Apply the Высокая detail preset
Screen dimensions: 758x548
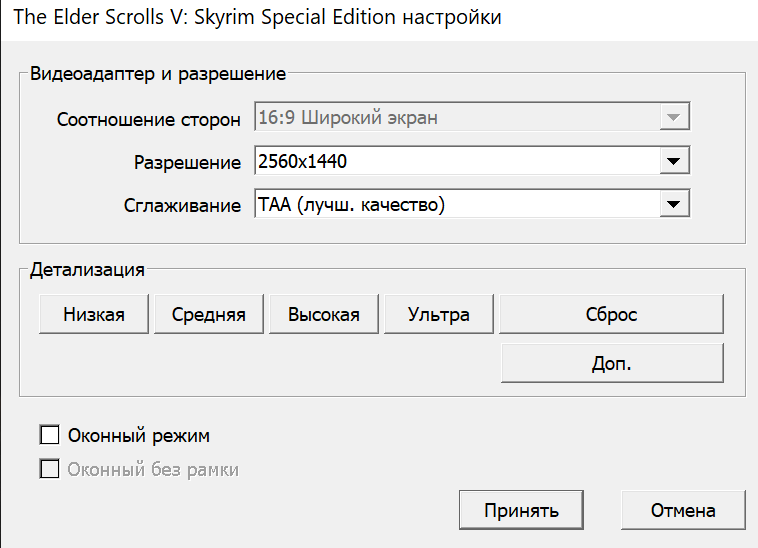[323, 314]
